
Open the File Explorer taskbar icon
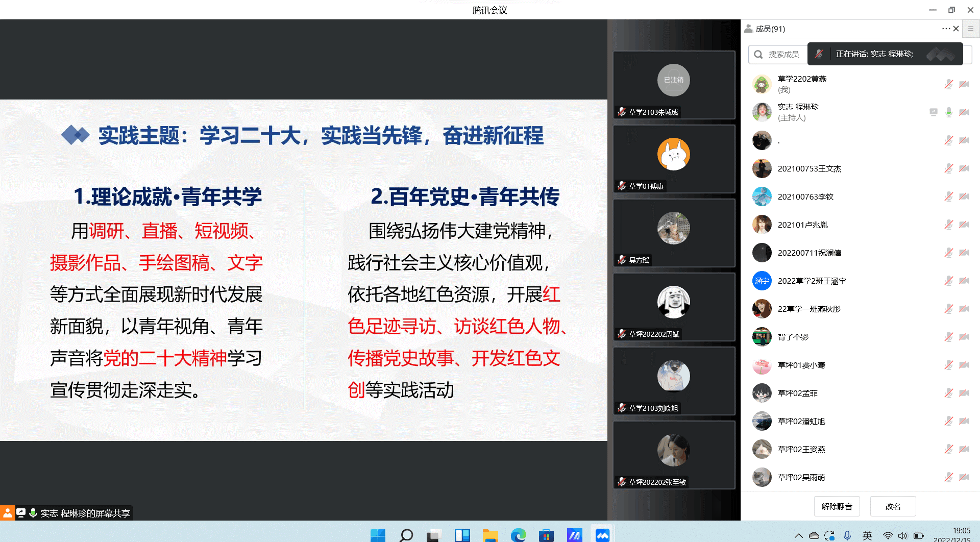pos(490,535)
